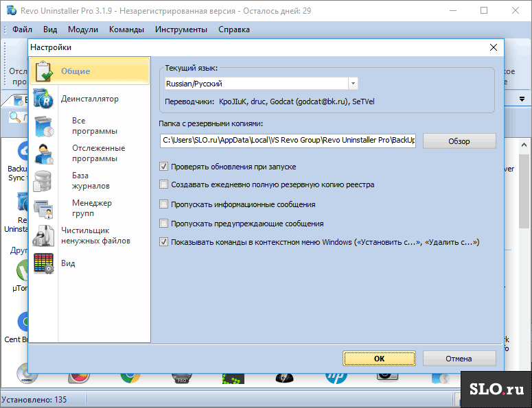Open the Команды menu

[126, 29]
